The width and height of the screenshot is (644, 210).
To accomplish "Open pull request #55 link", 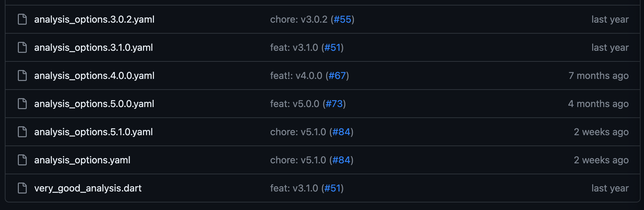I will click(x=343, y=19).
